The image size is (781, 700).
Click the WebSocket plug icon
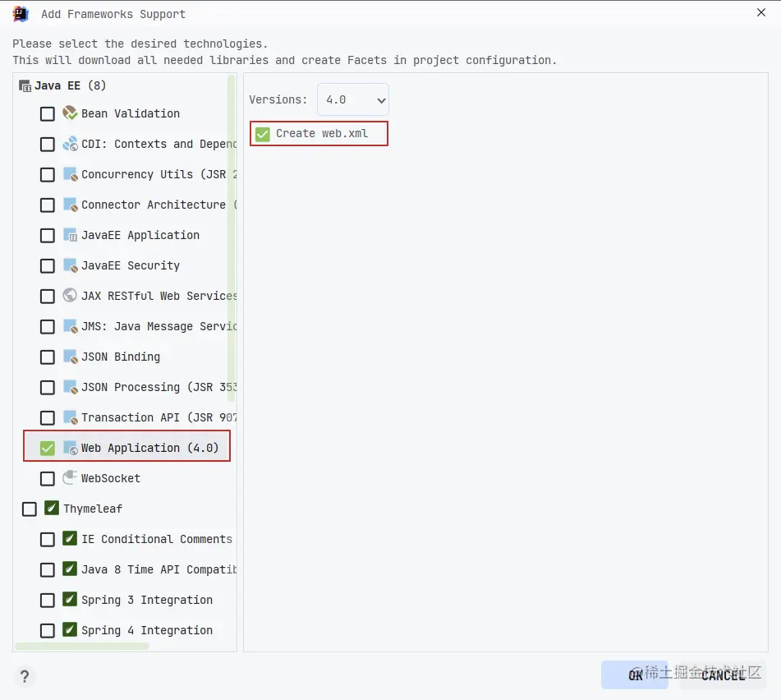(70, 478)
